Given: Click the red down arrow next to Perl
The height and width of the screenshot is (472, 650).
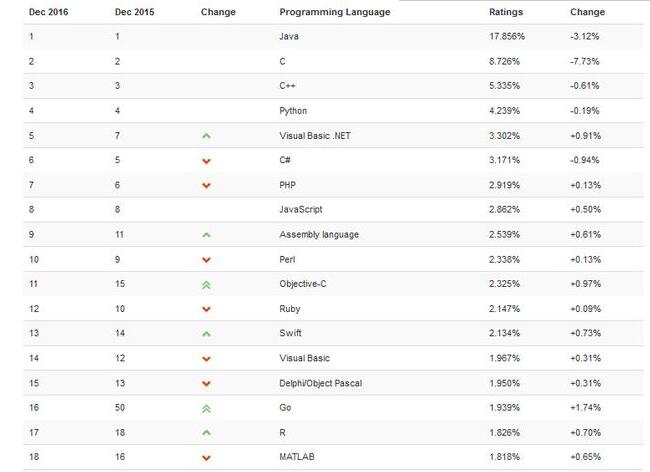Looking at the screenshot, I should tap(206, 260).
